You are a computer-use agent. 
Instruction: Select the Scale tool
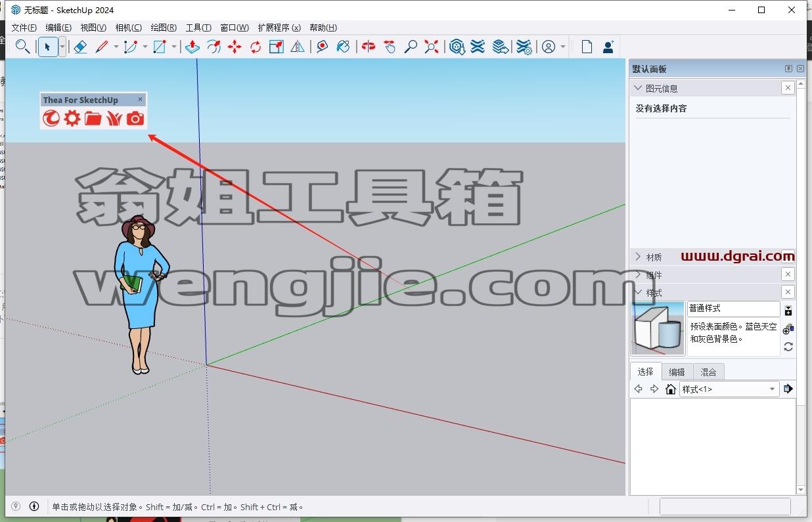277,47
